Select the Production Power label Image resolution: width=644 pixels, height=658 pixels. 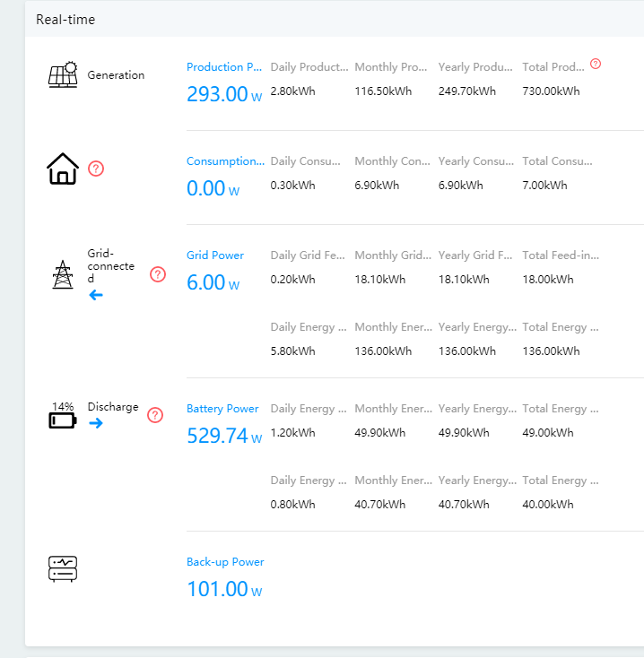[x=224, y=67]
